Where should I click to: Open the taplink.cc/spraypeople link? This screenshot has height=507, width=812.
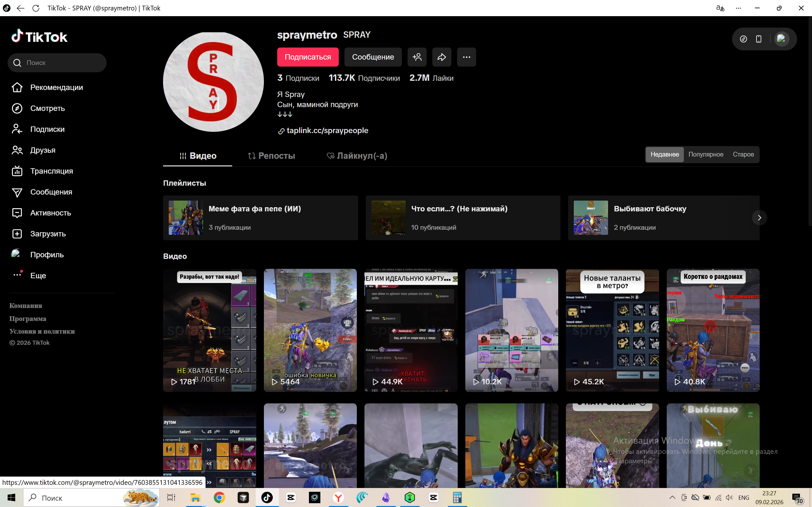[327, 131]
